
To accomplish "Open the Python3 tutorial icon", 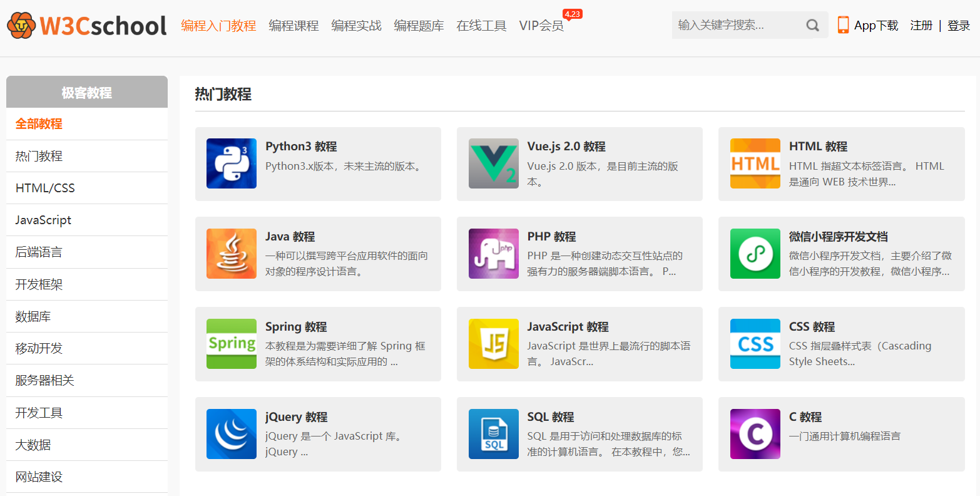I will click(232, 163).
